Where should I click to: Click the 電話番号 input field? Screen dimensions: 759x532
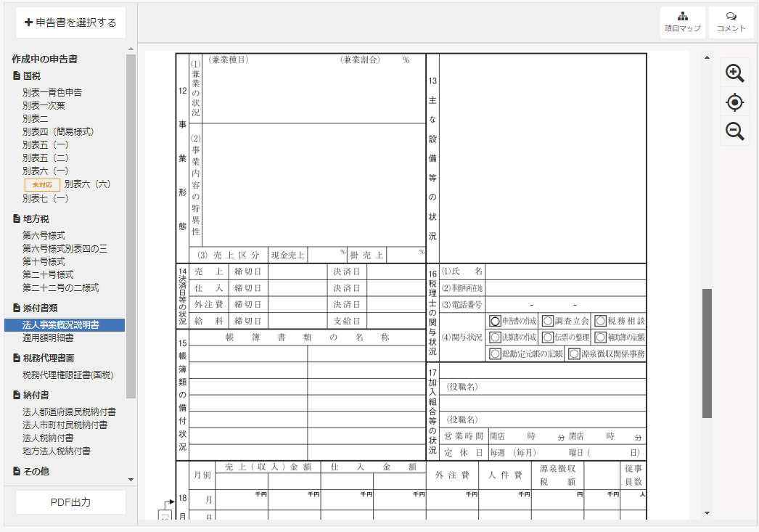pyautogui.click(x=565, y=305)
